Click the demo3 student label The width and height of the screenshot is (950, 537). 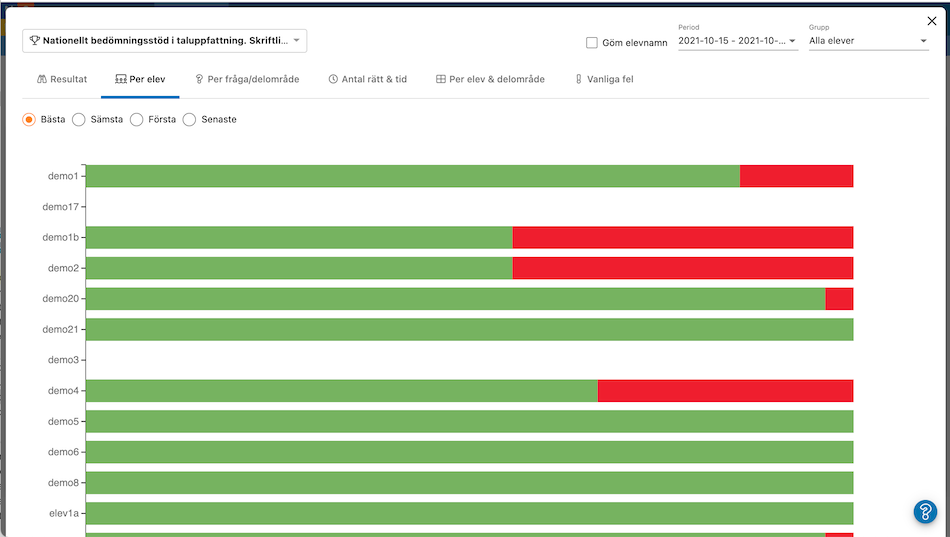coord(64,360)
